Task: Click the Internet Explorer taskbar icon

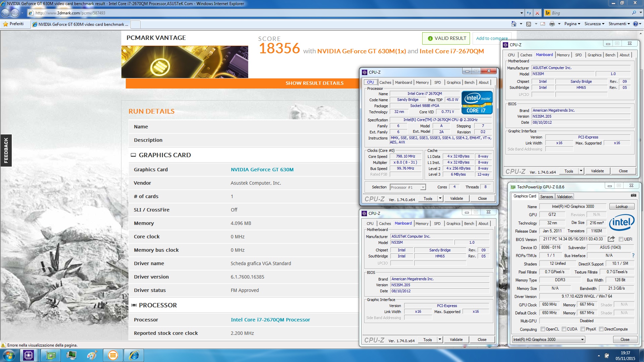Action: [x=134, y=355]
